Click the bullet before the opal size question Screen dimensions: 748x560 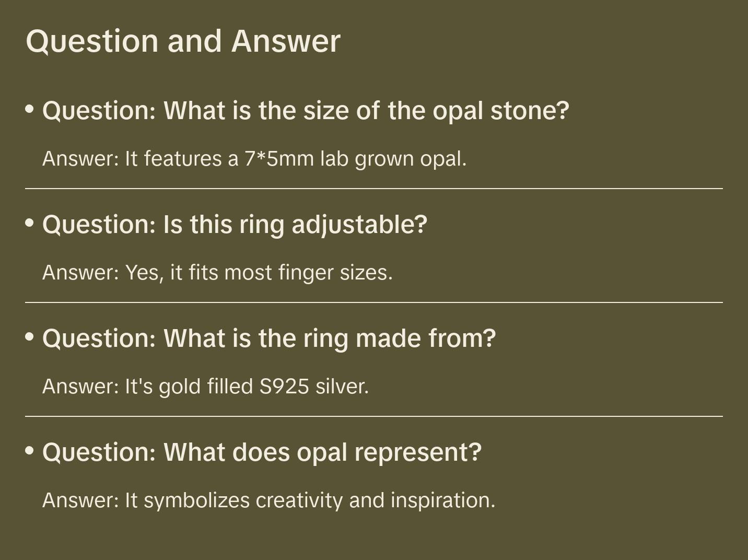tap(30, 109)
